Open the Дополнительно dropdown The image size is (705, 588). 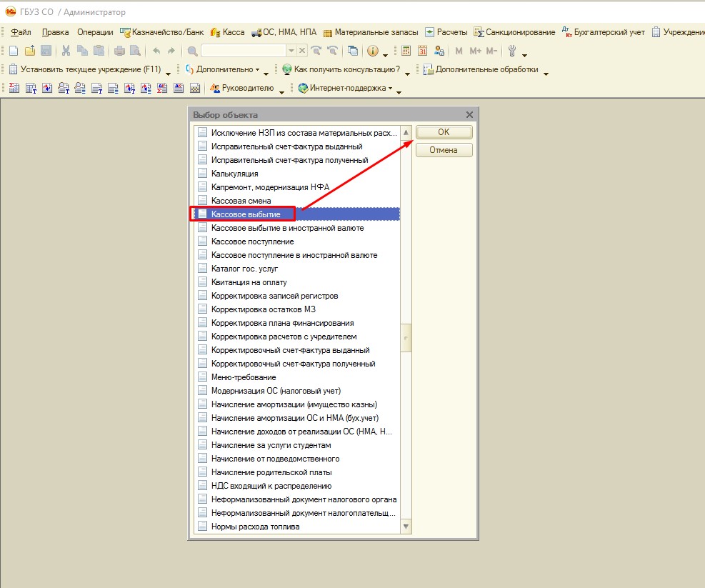[x=226, y=70]
